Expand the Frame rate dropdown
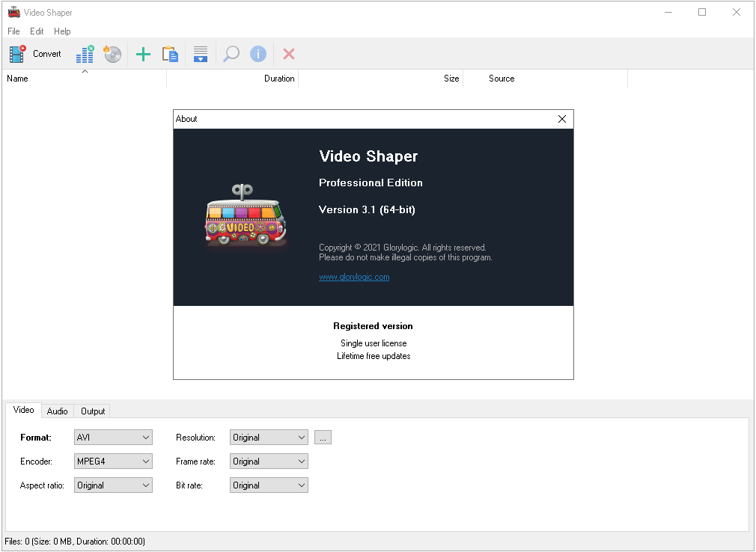Screen dimensions: 756x552 point(269,461)
